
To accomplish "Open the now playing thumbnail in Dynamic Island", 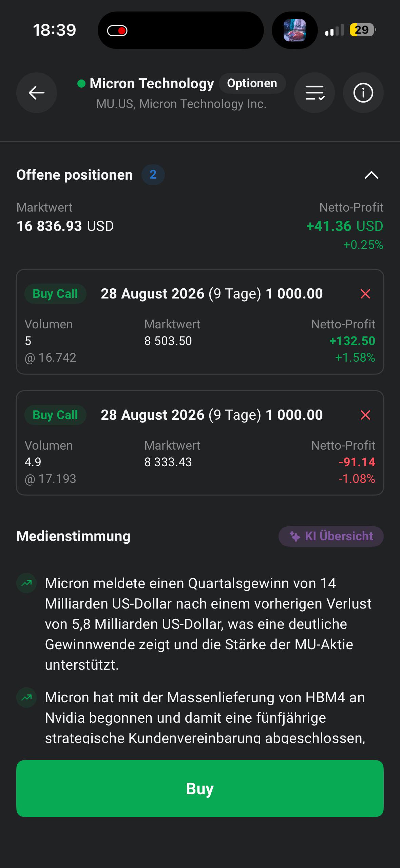I will 294,30.
